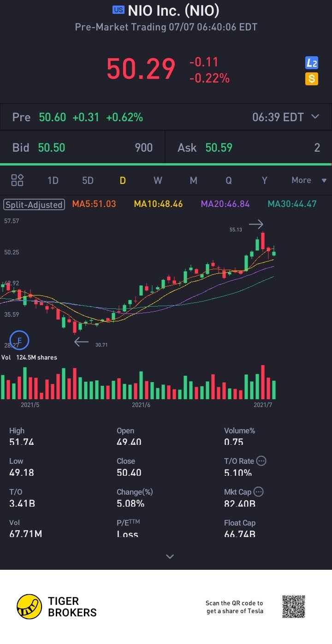
Task: Select the Q quarterly chart tab
Action: pyautogui.click(x=229, y=180)
